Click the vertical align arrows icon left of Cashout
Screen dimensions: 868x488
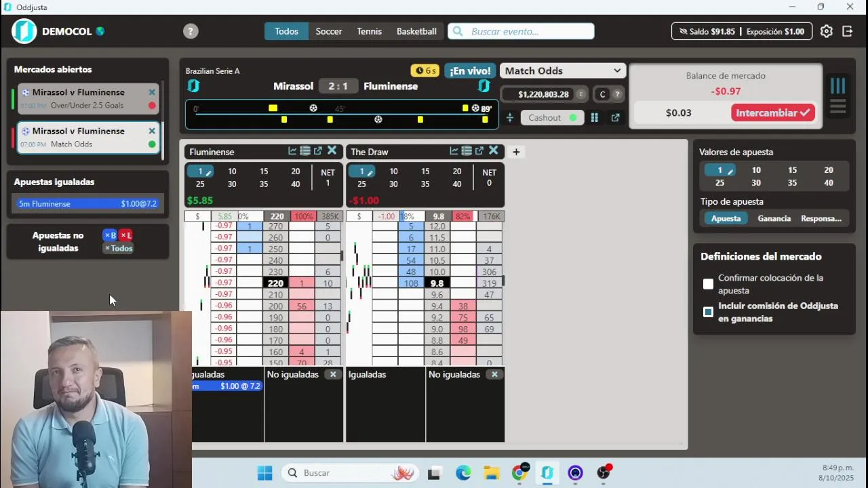(510, 118)
